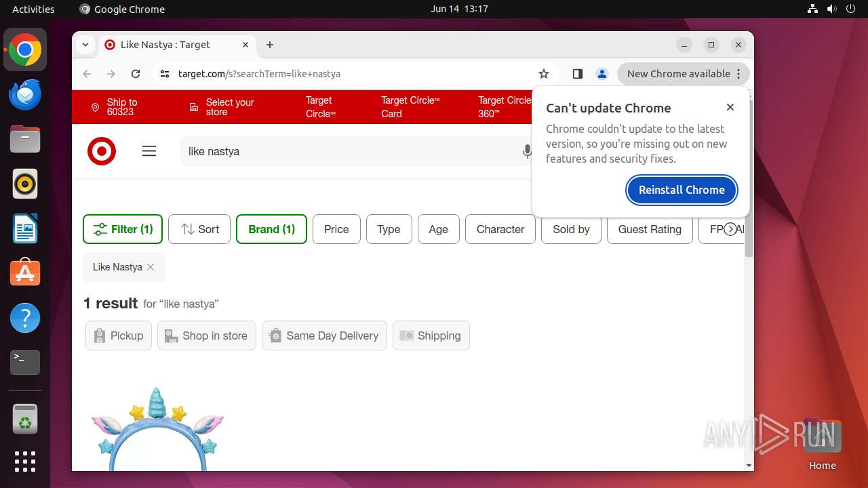Open Activities overview
868x488 pixels.
click(33, 9)
